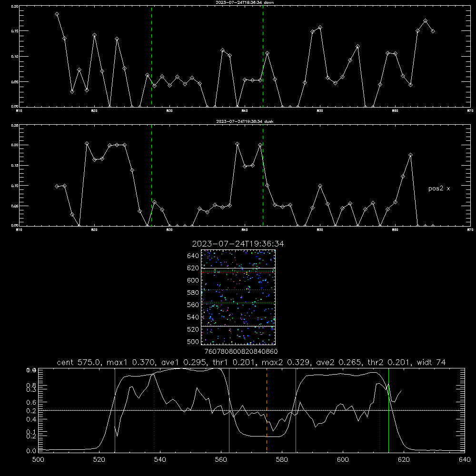Click the first diamond data point in dawn plot
The height and width of the screenshot is (476, 476).
tap(57, 14)
